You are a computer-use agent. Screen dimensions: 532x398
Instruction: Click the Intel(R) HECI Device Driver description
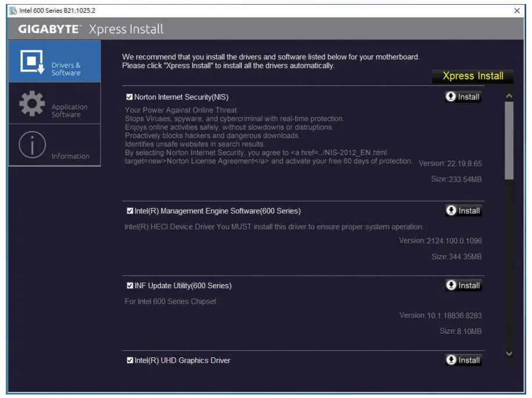point(274,227)
